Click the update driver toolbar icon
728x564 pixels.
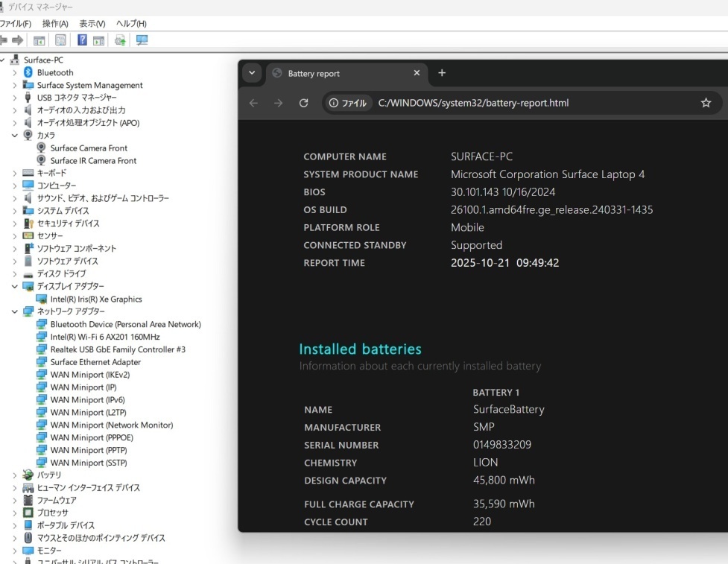[x=120, y=40]
